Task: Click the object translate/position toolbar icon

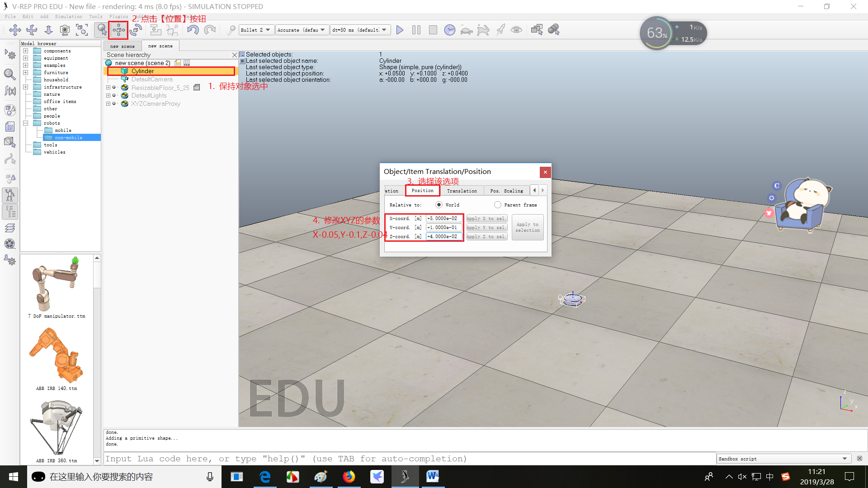Action: pyautogui.click(x=118, y=30)
